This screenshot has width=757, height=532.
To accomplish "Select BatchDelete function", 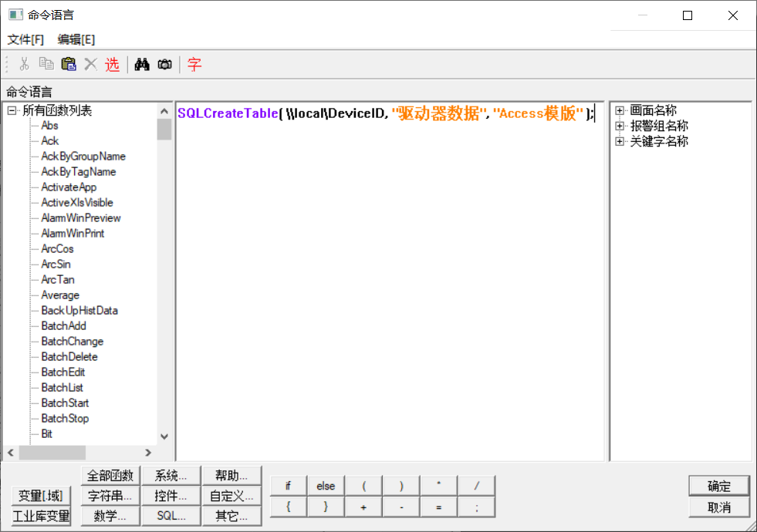I will pos(69,357).
